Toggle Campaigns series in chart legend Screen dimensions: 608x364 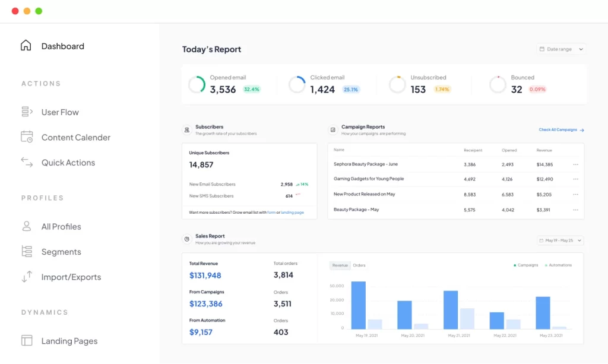(x=526, y=265)
